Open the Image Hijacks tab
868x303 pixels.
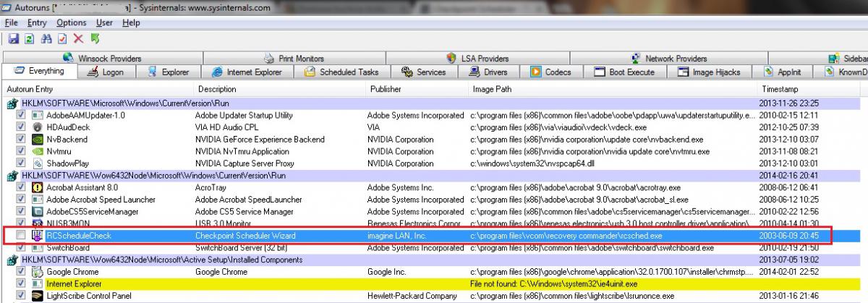point(710,72)
